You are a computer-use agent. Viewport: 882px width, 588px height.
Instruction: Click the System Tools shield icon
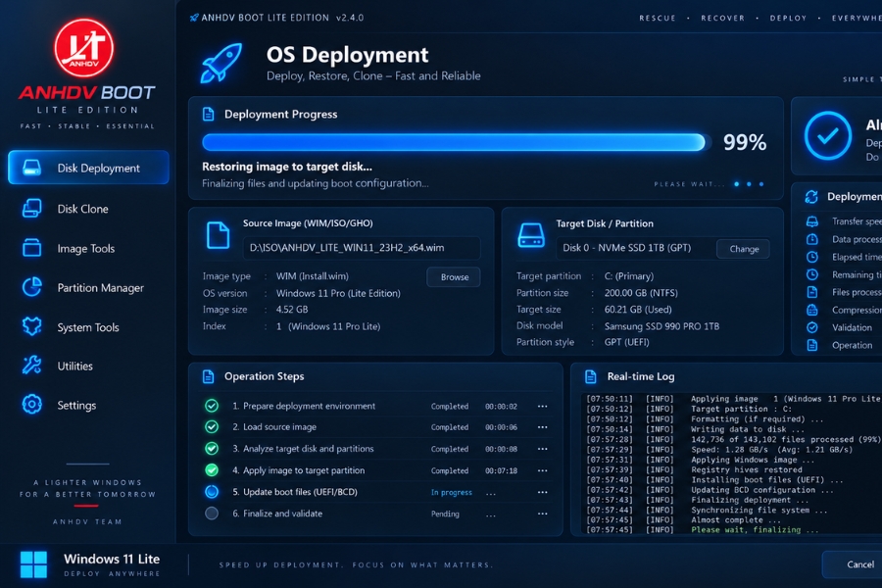point(32,326)
